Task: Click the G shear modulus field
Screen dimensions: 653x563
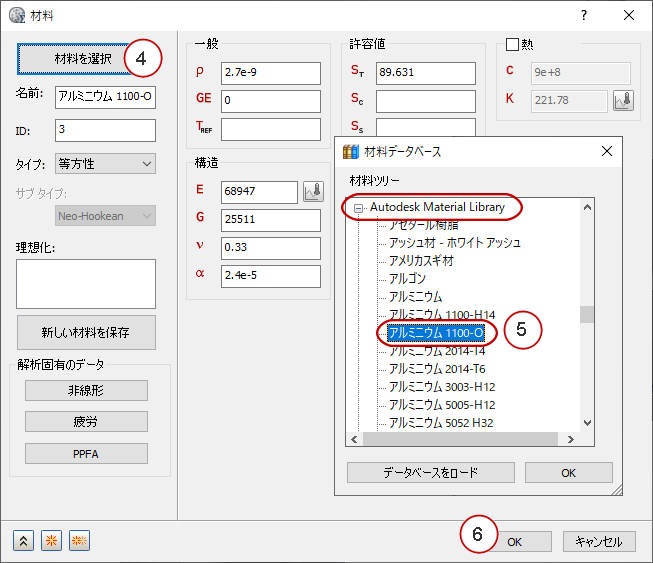Action: 271,220
